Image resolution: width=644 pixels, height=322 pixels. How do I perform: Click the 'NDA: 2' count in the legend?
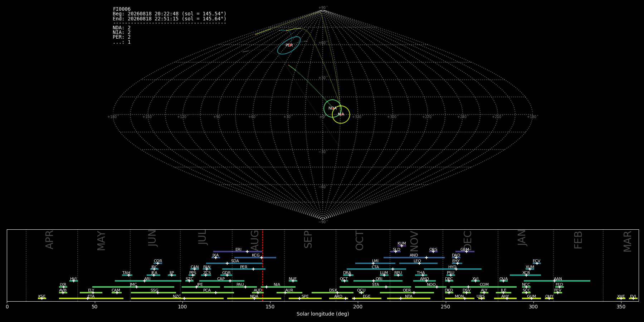[x=122, y=28]
